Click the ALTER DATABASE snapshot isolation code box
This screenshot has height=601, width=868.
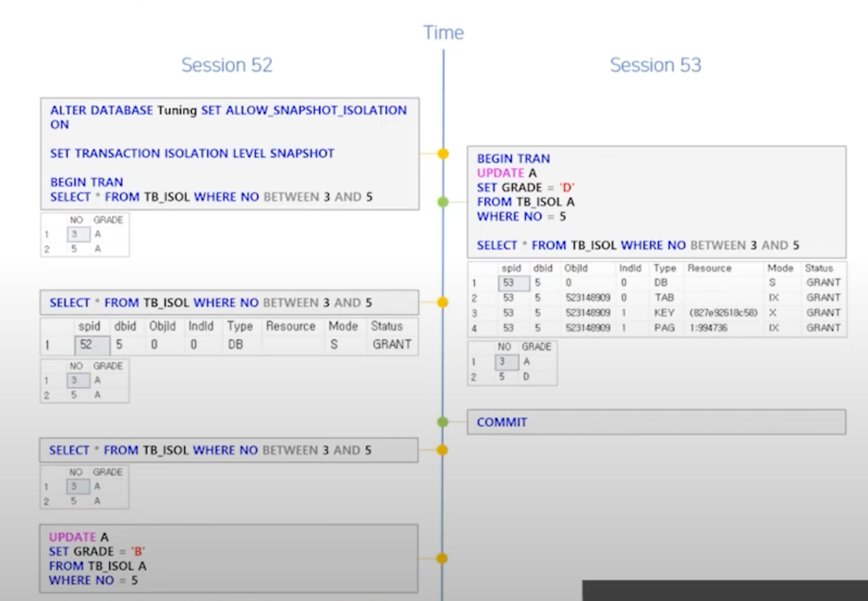pos(230,154)
